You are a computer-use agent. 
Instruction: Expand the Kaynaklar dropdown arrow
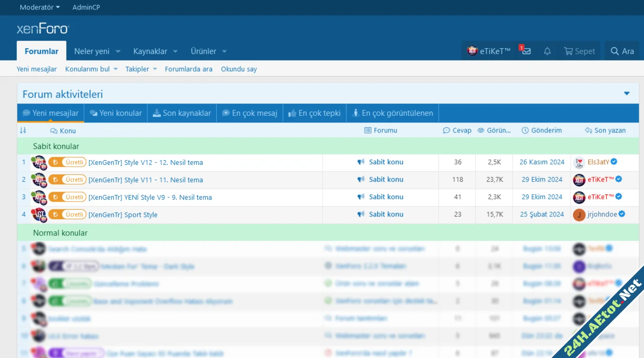pyautogui.click(x=175, y=51)
